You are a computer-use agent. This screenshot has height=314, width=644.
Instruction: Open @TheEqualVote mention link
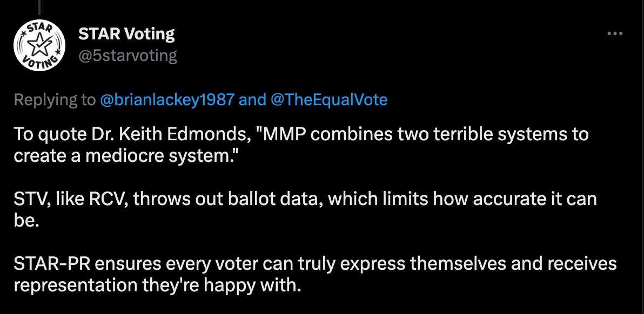[x=329, y=100]
